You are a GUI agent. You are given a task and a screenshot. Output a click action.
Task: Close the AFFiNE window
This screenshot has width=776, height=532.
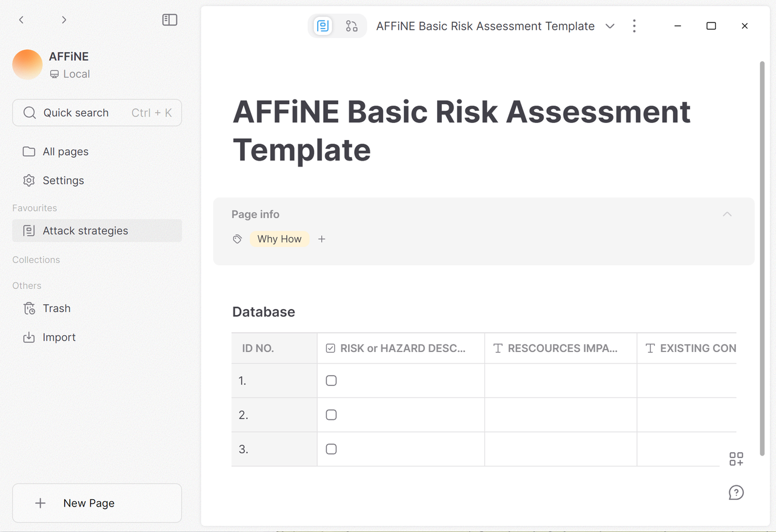[x=744, y=26]
